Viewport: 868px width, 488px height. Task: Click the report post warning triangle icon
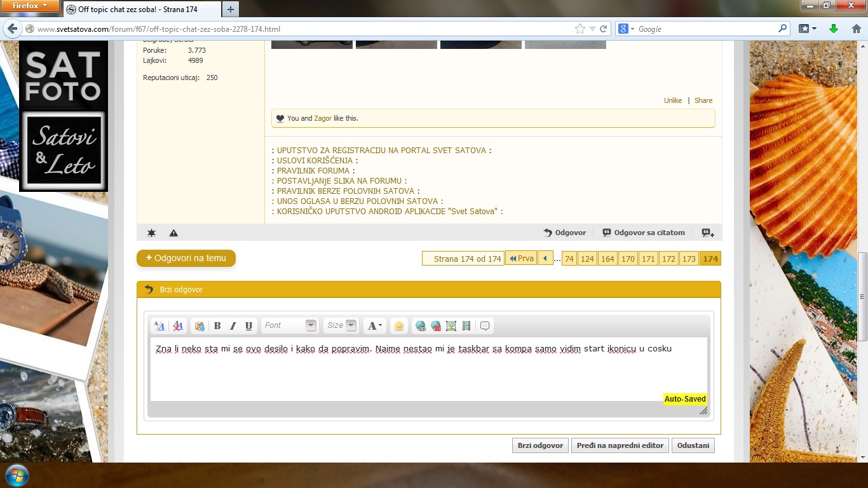173,233
